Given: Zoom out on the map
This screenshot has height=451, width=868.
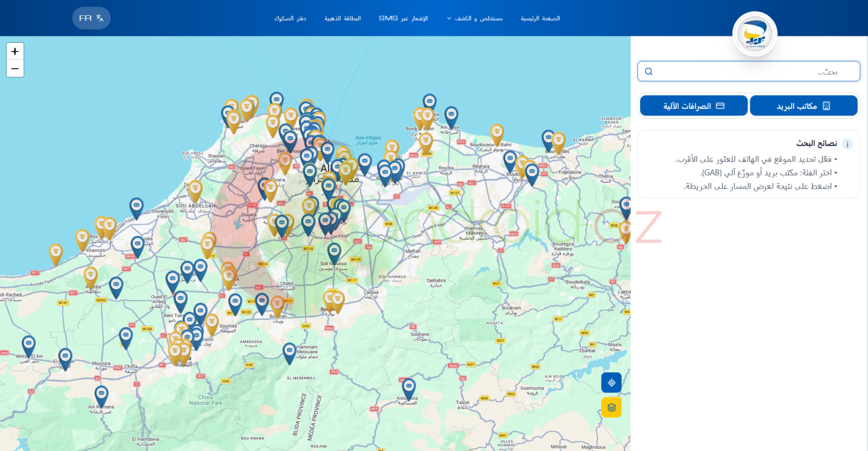Looking at the screenshot, I should point(15,68).
